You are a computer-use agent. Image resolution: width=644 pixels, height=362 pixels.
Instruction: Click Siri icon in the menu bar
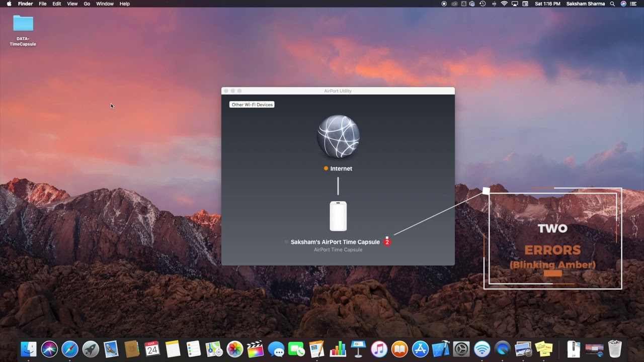tap(623, 4)
